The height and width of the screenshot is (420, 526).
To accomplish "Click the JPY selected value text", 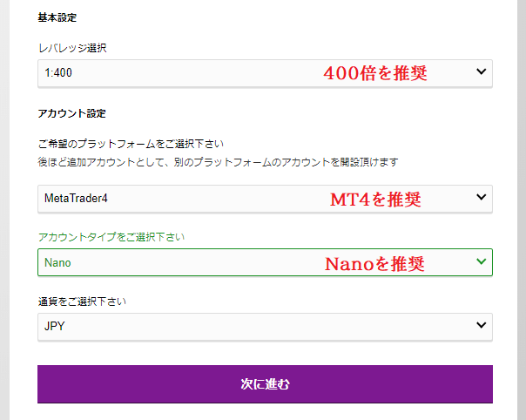I will (x=56, y=326).
